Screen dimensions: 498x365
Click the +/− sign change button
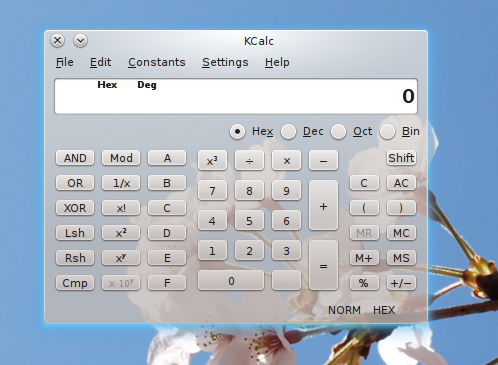tap(401, 283)
